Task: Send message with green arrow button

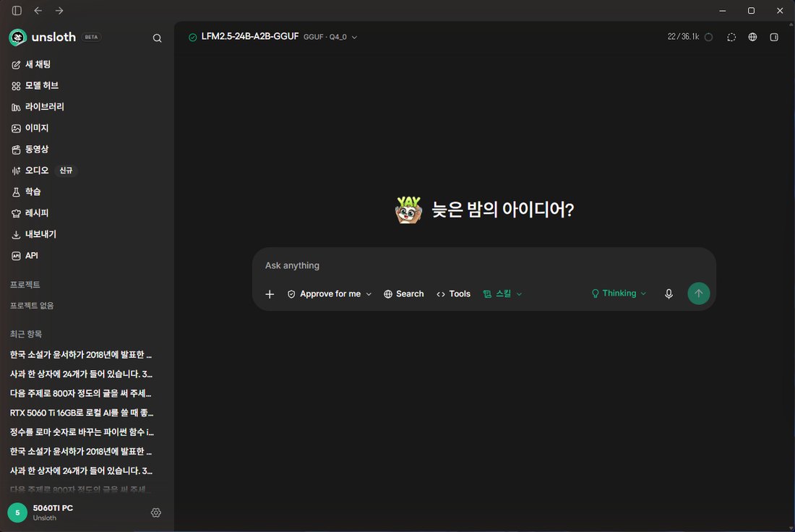Action: (699, 293)
